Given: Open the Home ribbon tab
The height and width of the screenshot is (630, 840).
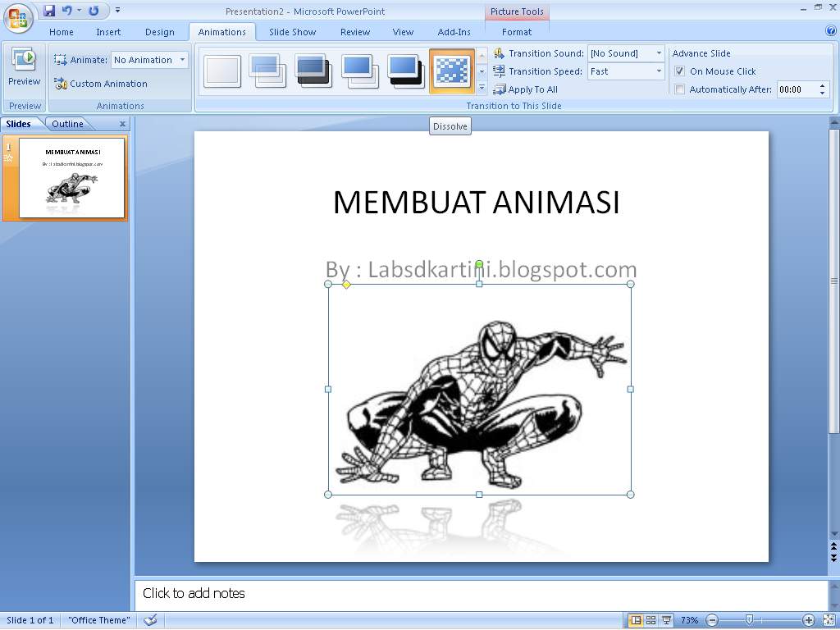Looking at the screenshot, I should (x=61, y=32).
